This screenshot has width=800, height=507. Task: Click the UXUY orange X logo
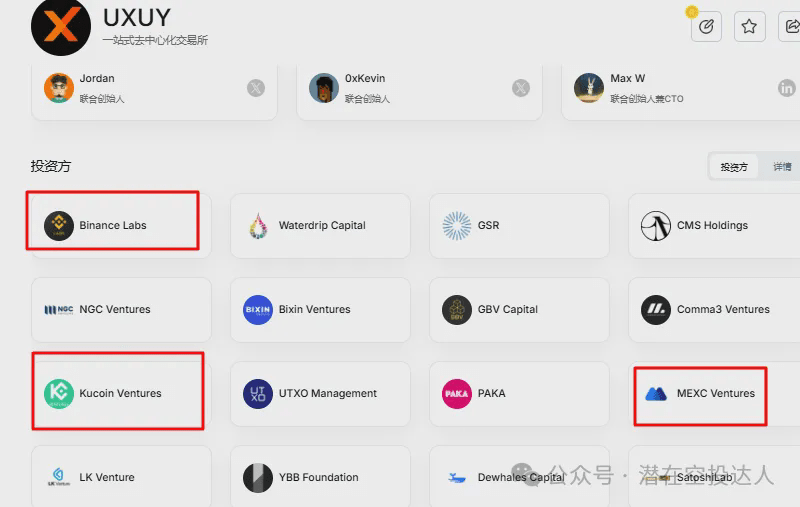point(61,26)
